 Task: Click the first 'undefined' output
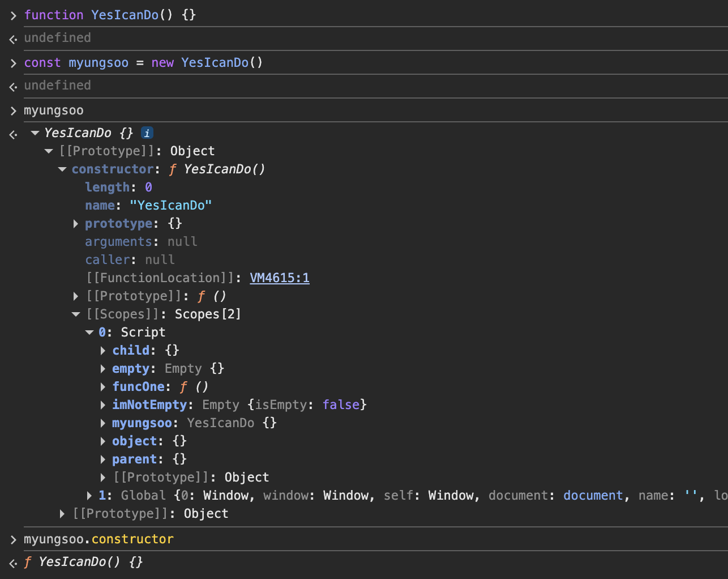(57, 37)
